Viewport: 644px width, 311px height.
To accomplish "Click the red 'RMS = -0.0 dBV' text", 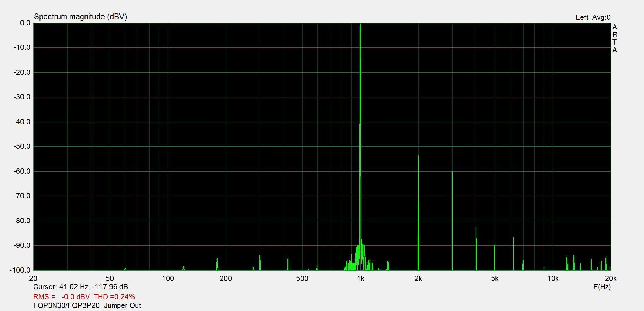I will (x=61, y=297).
